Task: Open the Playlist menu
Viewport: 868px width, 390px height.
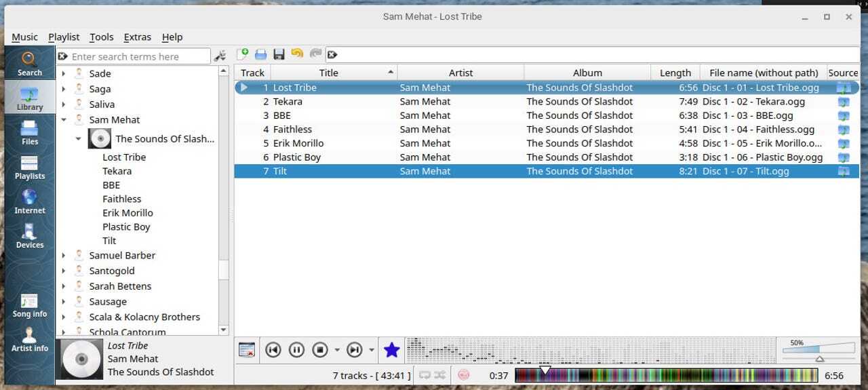Action: (64, 37)
